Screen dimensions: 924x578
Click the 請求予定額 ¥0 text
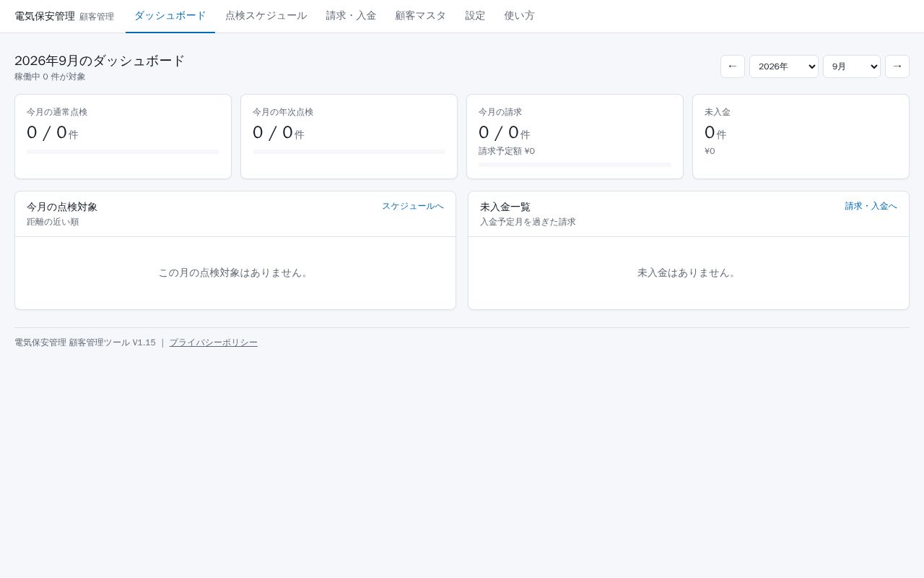point(507,151)
